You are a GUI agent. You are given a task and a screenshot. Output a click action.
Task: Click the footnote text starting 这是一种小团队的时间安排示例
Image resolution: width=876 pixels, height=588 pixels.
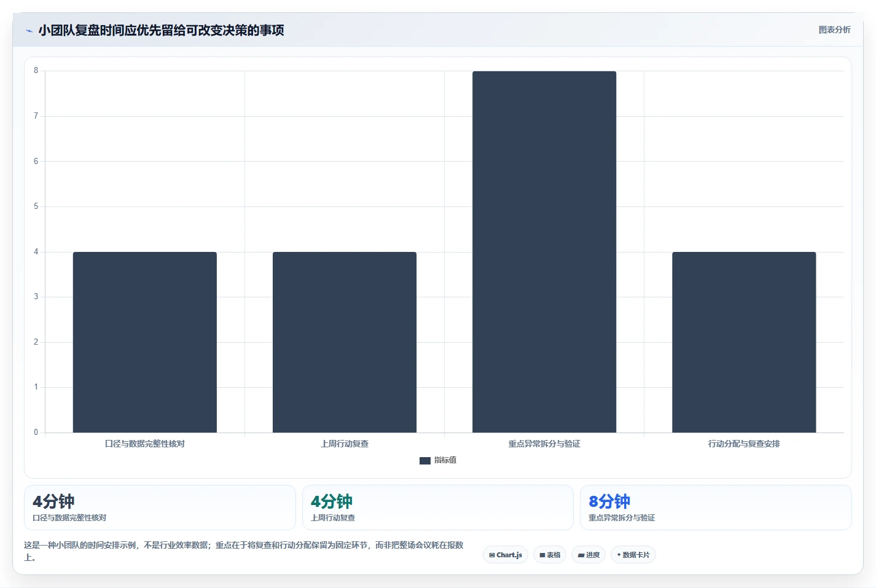click(x=244, y=551)
